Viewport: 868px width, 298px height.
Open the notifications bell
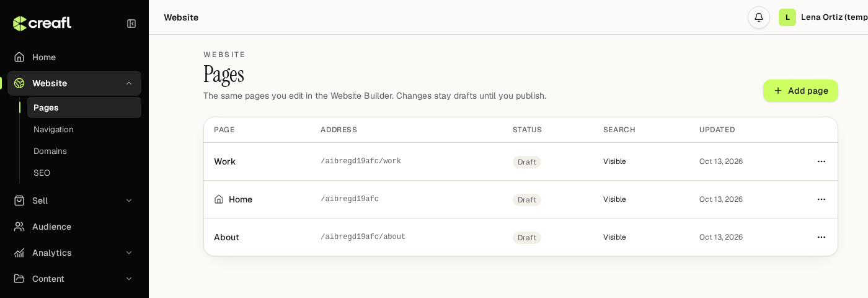[x=758, y=17]
